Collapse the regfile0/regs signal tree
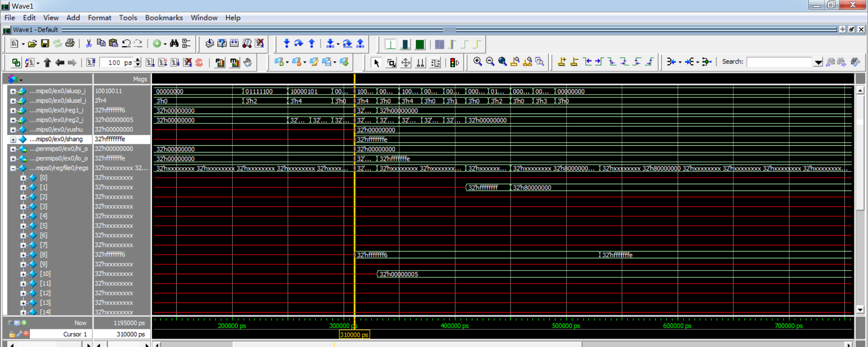 (x=13, y=168)
